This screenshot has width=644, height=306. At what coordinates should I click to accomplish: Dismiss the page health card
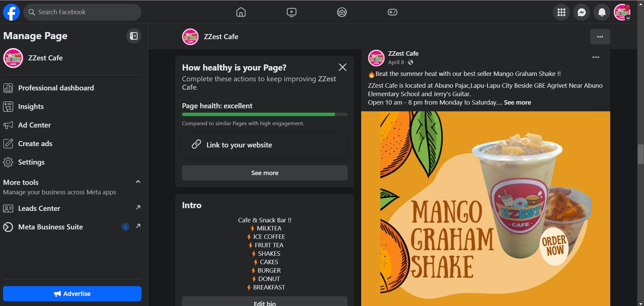(x=342, y=67)
